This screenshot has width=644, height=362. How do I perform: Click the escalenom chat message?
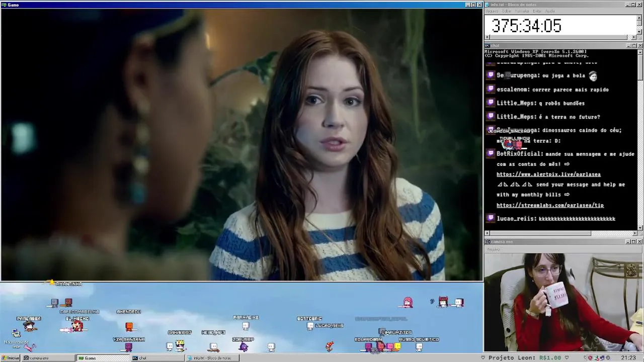[552, 89]
